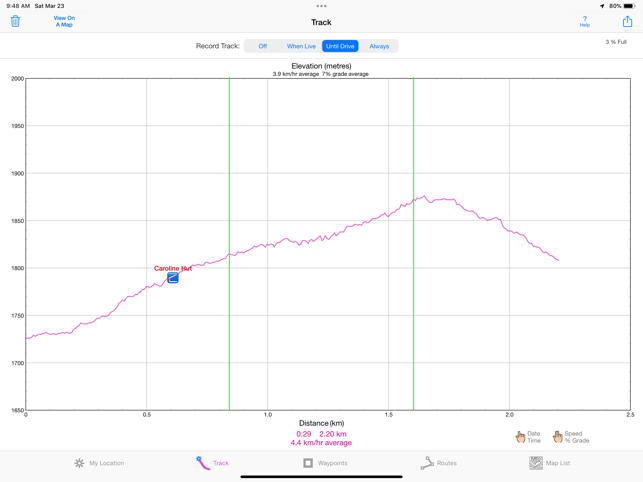The height and width of the screenshot is (482, 643).
Task: Tap the Caroline Hut waypoint marker
Action: click(173, 278)
